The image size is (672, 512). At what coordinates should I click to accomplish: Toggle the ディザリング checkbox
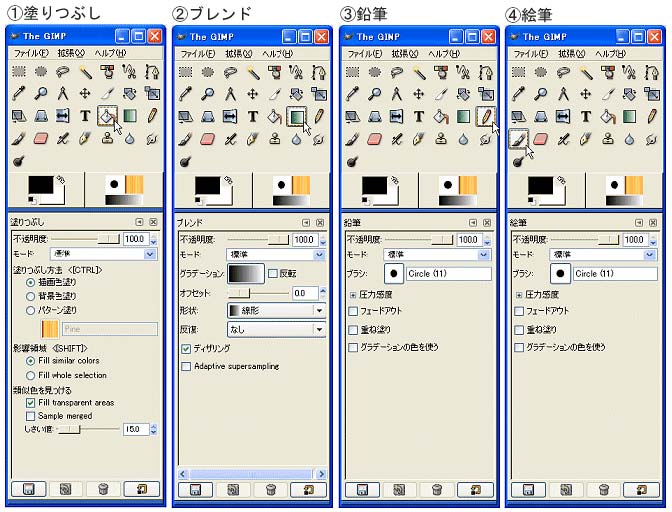[x=186, y=349]
